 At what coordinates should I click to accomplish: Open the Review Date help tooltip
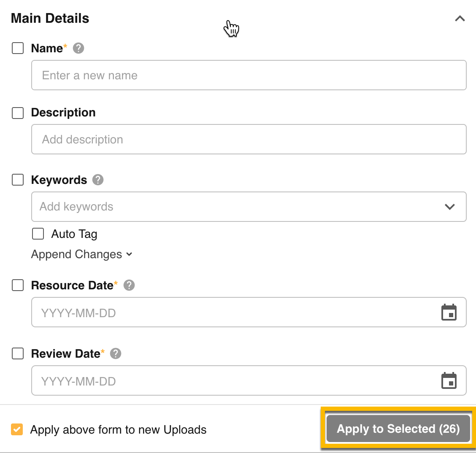point(116,354)
